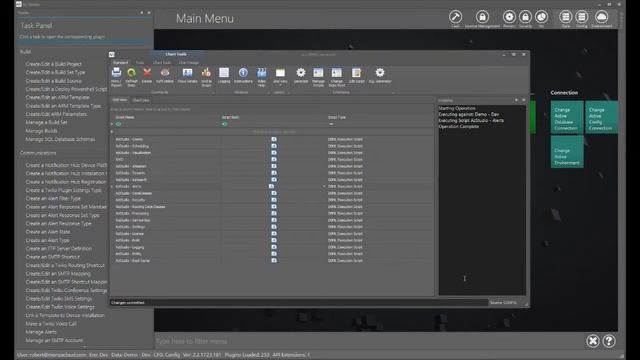Click the Print/Export printer icon in ribbon
This screenshot has width=640, height=360.
tap(116, 73)
